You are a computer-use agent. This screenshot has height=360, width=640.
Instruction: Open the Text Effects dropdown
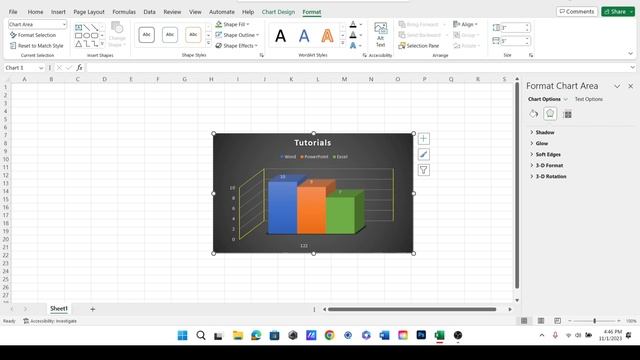pyautogui.click(x=360, y=46)
